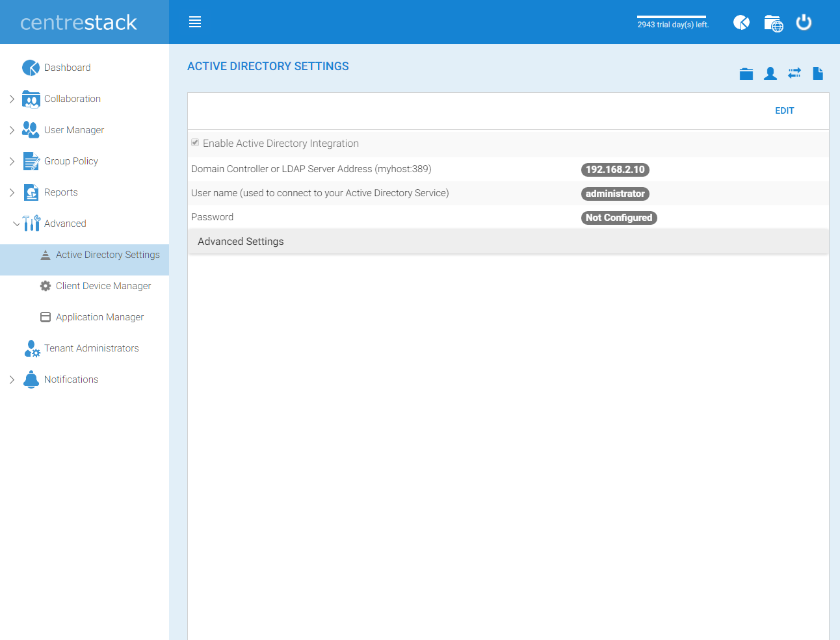This screenshot has width=840, height=640.
Task: Open the folder-globe icon in header
Action: coord(773,23)
